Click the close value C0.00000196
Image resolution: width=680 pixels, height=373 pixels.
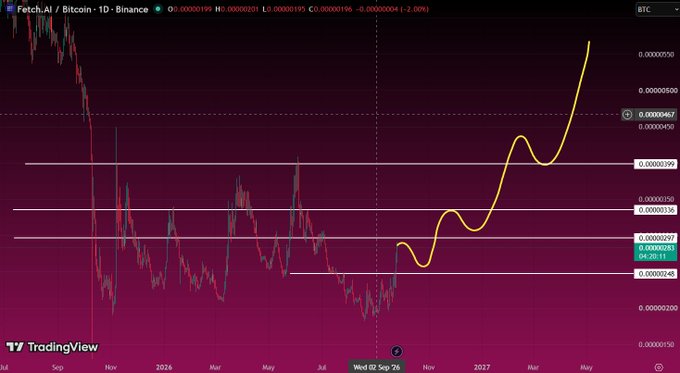[330, 9]
